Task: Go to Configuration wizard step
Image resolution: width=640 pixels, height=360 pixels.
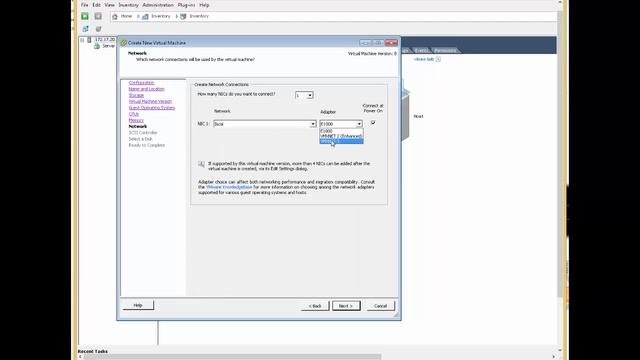Action: click(141, 82)
